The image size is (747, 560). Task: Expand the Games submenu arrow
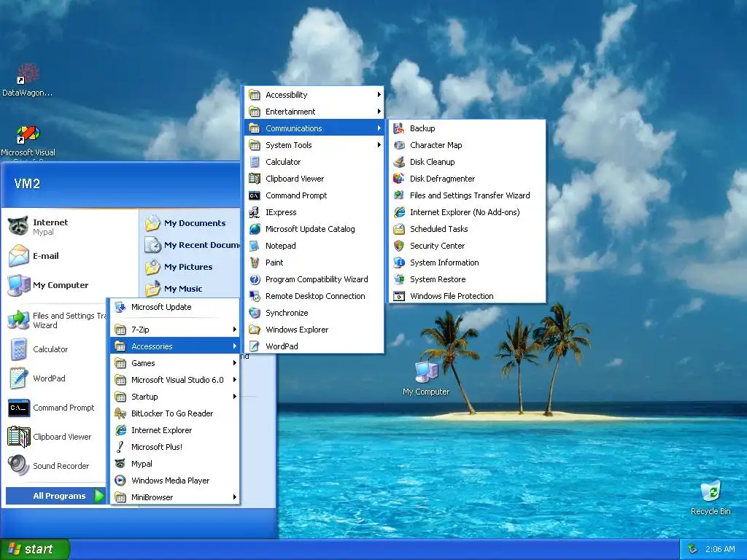[x=234, y=363]
